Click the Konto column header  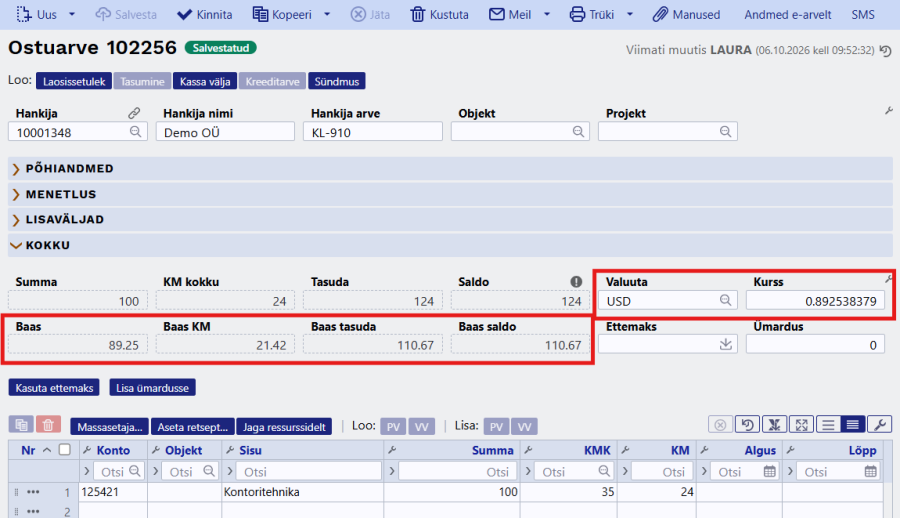coord(113,450)
